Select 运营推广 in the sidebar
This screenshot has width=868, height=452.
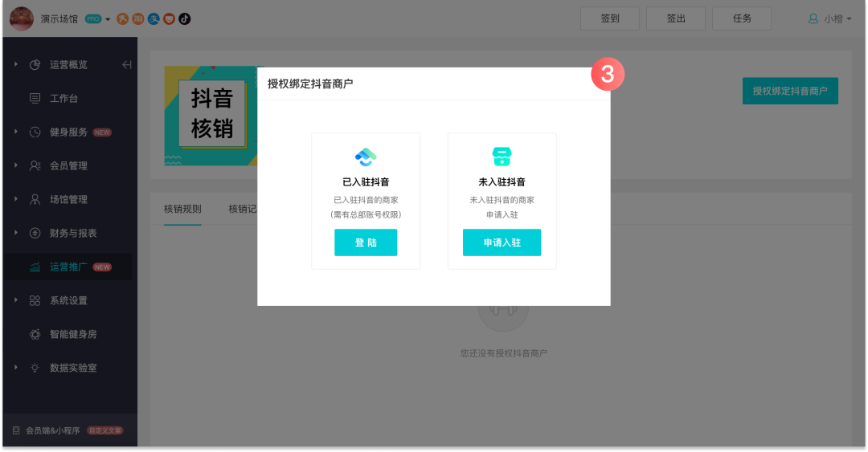pos(70,267)
